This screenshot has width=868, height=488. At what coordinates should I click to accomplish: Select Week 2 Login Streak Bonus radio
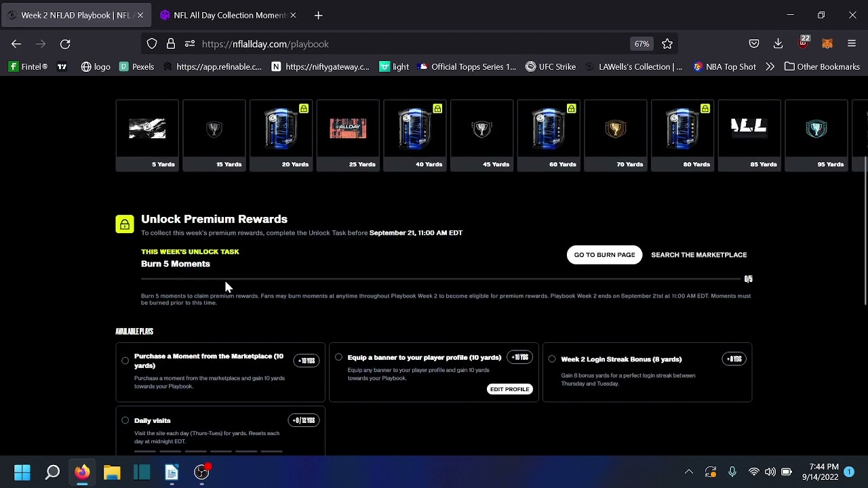(552, 359)
